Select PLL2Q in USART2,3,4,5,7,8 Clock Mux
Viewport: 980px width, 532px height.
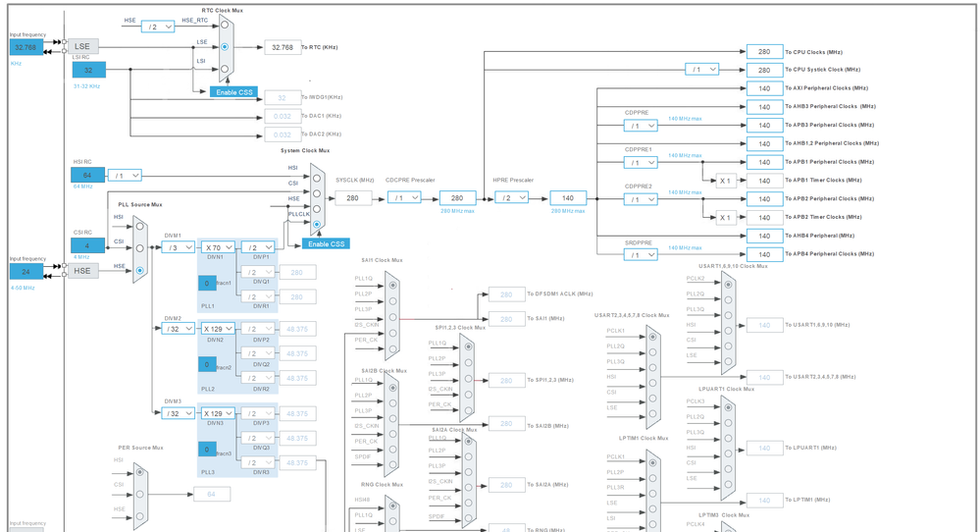(652, 352)
